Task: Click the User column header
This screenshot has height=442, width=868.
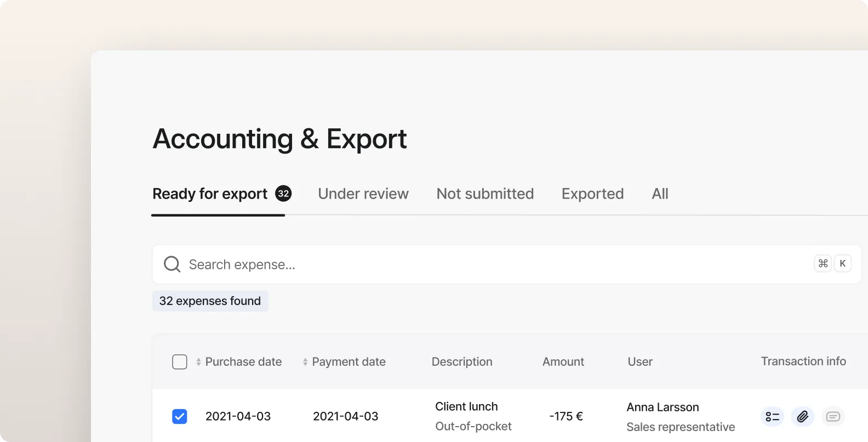Action: (x=640, y=362)
